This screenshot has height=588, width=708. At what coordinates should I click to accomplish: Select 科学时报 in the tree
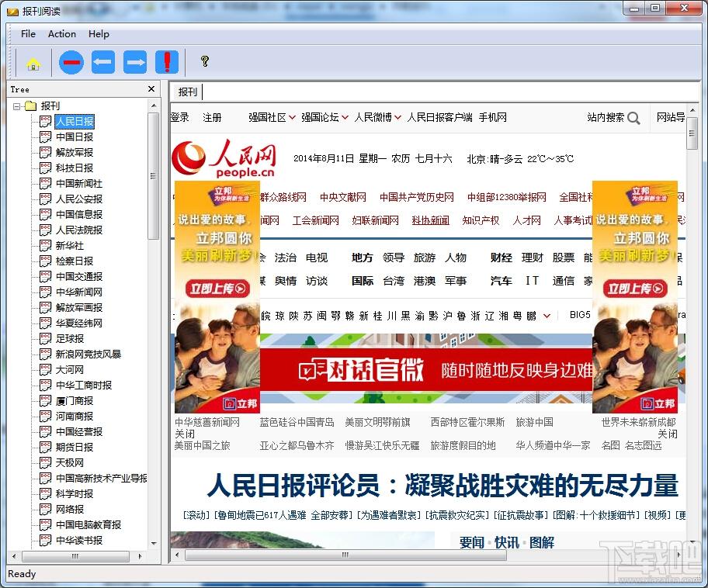tap(75, 493)
